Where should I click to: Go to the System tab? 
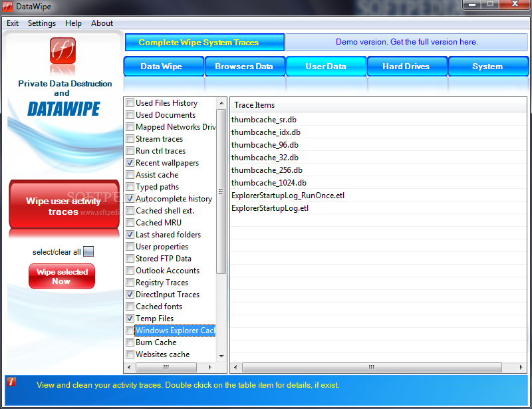[x=488, y=67]
